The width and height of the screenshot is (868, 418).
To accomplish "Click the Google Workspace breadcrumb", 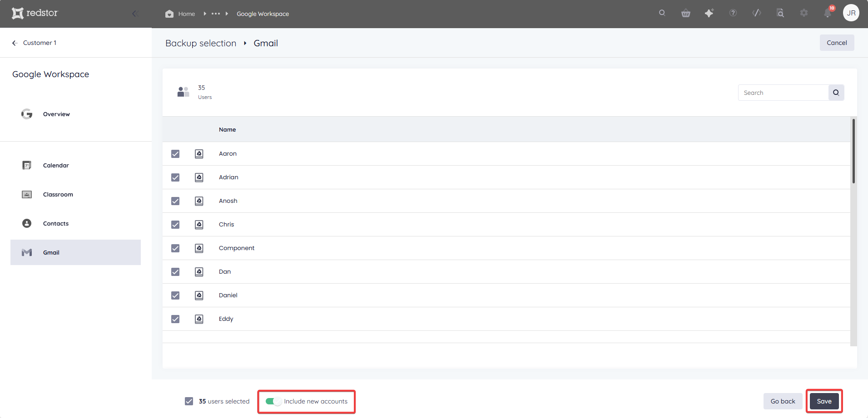I will 263,14.
